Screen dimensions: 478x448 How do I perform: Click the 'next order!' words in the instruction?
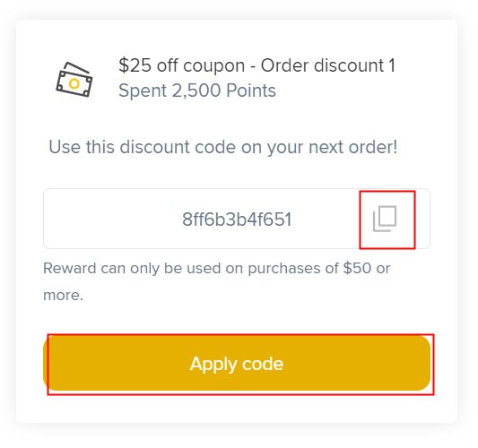pos(353,147)
